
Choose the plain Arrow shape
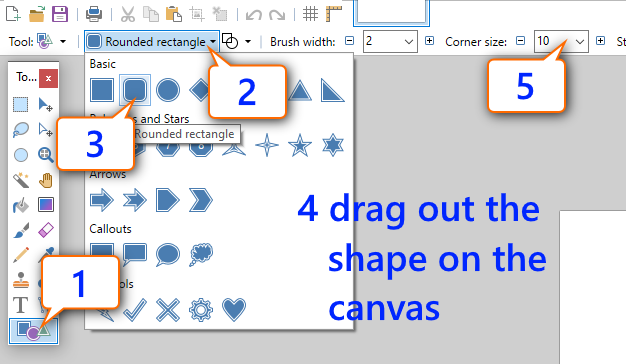tap(102, 200)
